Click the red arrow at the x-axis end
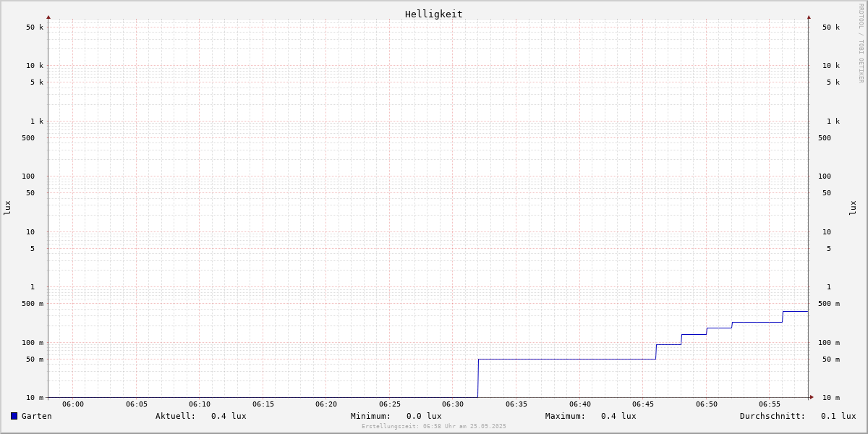 pyautogui.click(x=812, y=397)
